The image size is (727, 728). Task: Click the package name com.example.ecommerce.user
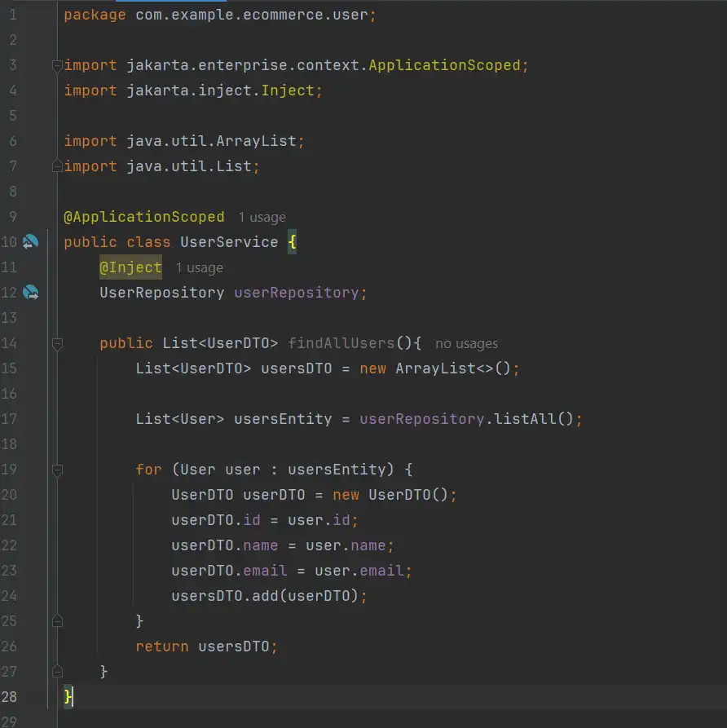pos(252,15)
